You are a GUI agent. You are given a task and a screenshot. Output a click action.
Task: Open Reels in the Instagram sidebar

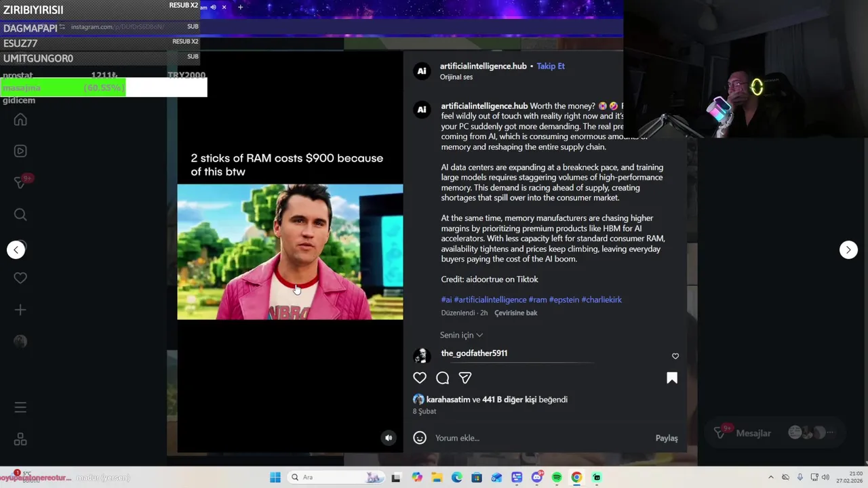tap(20, 151)
